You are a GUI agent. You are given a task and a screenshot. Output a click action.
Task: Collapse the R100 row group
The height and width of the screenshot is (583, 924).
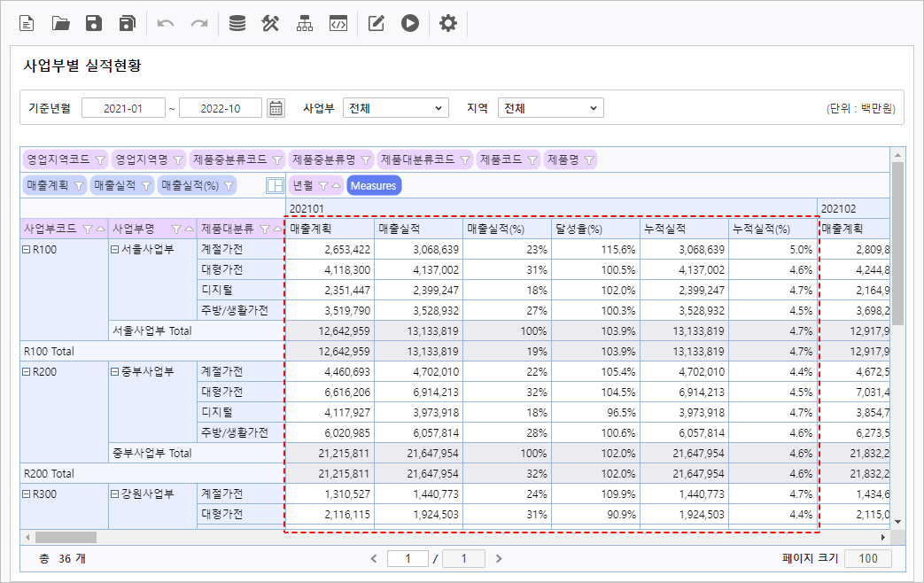tap(27, 250)
